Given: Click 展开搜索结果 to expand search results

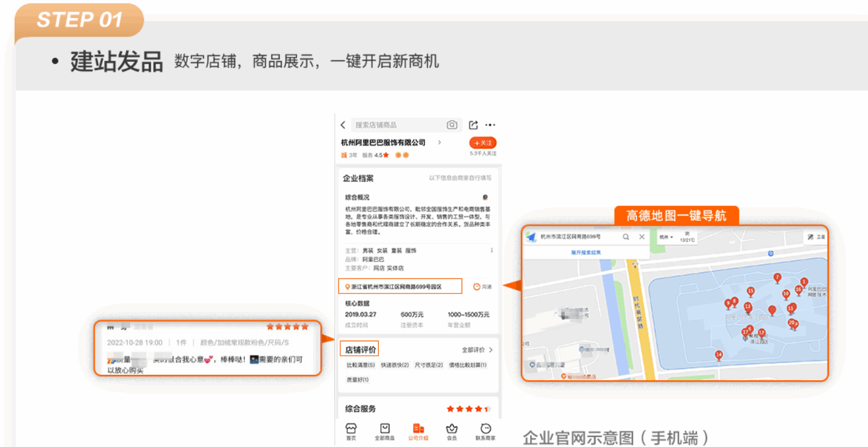Looking at the screenshot, I should pos(586,252).
